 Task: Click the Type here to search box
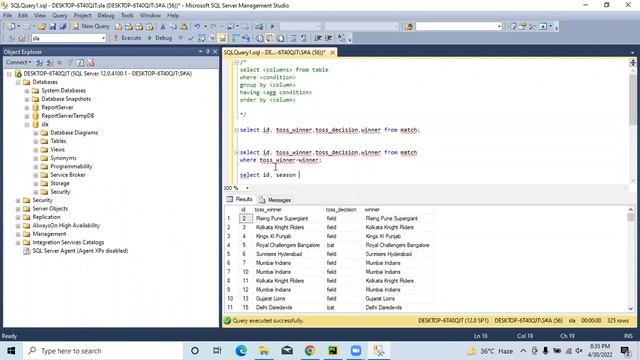tap(102, 351)
